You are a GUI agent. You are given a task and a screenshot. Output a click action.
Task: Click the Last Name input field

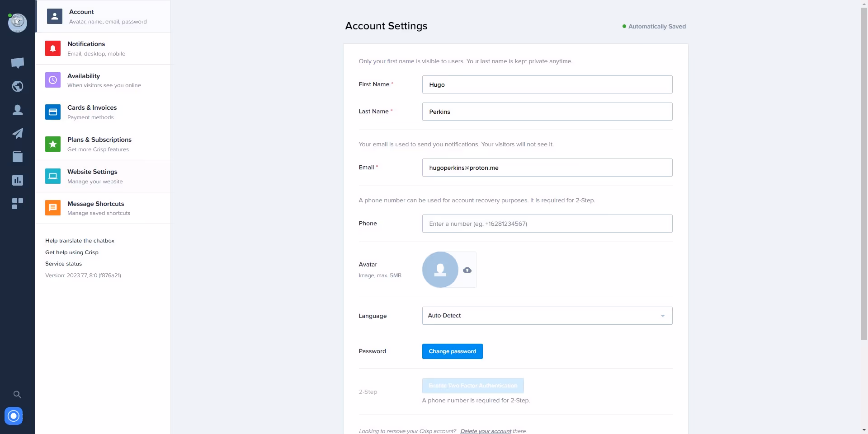click(x=547, y=112)
